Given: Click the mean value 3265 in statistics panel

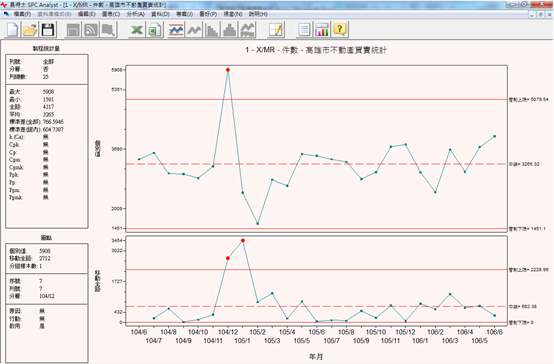Looking at the screenshot, I should [x=48, y=115].
